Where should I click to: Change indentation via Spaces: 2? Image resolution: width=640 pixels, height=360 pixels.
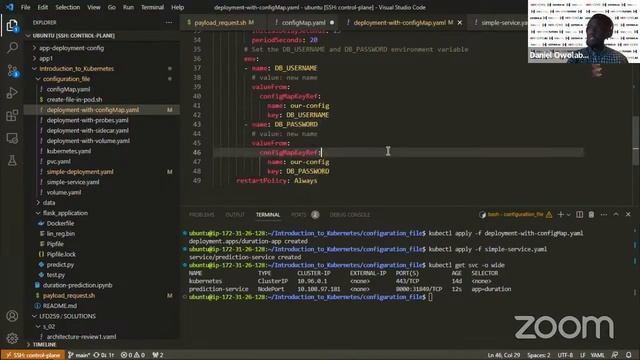(x=539, y=355)
